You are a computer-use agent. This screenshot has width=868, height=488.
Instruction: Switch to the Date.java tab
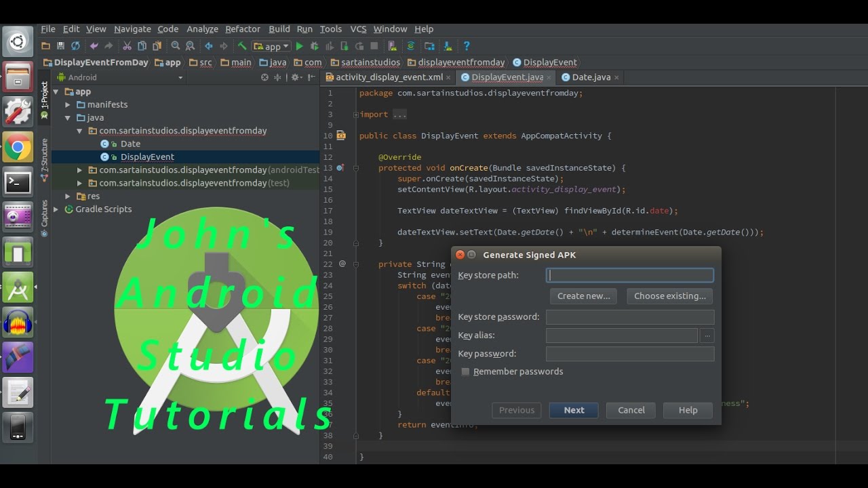pyautogui.click(x=591, y=77)
